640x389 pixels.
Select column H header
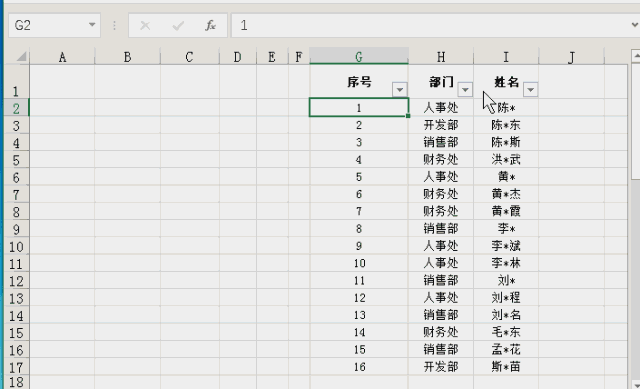tap(441, 57)
